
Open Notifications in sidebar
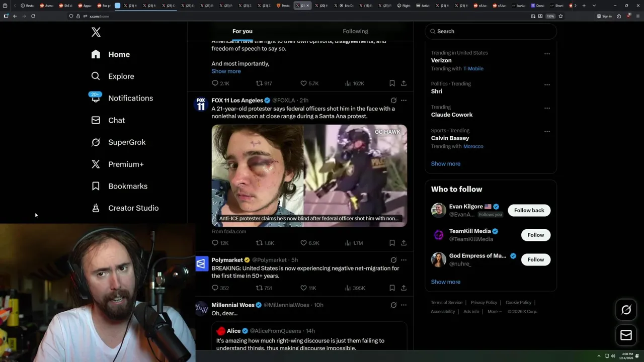[122, 98]
